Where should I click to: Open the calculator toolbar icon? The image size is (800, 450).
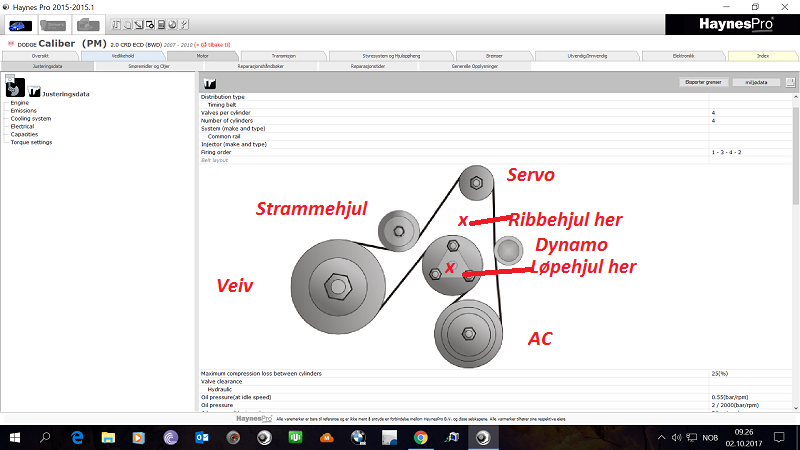pyautogui.click(x=161, y=24)
